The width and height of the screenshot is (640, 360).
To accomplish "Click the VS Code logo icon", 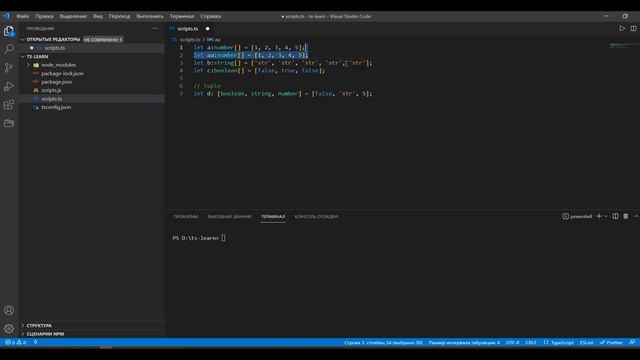I will [x=6, y=16].
